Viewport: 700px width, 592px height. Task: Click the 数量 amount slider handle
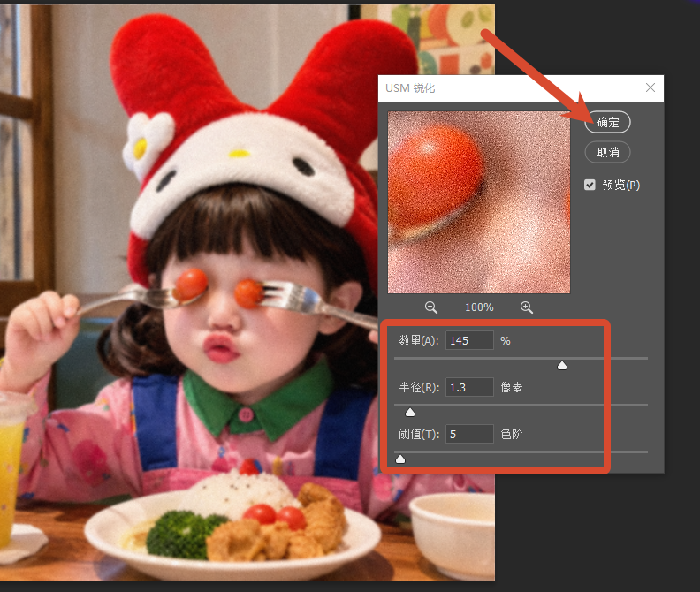[561, 366]
